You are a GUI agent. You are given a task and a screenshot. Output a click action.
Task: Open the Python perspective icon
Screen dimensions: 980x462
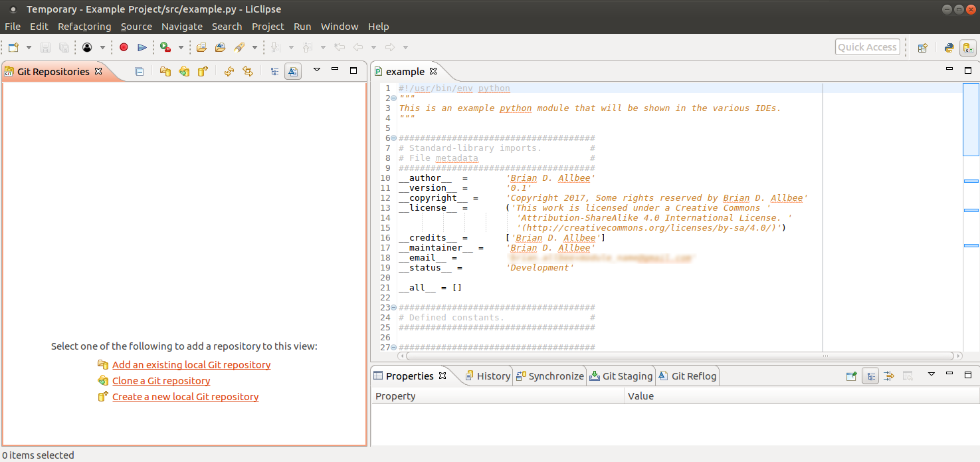(x=949, y=47)
